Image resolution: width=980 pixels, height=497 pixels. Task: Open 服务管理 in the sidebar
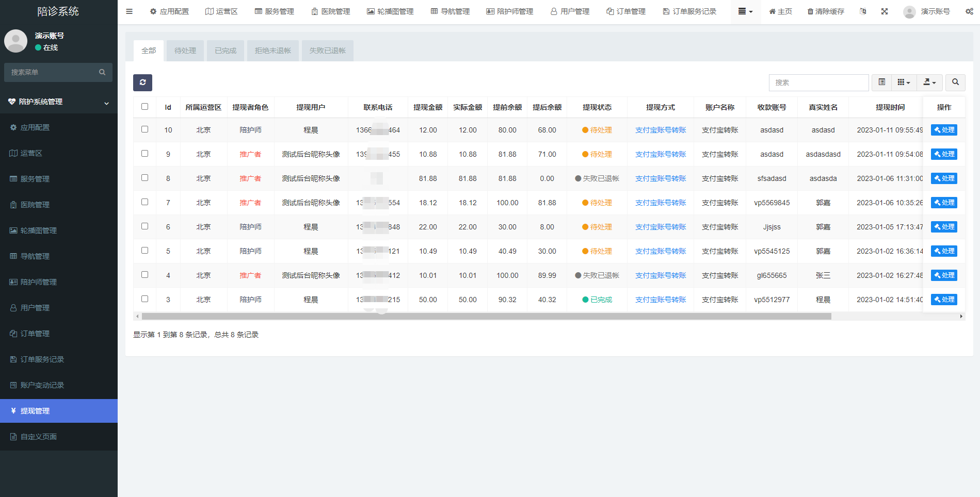(x=59, y=179)
